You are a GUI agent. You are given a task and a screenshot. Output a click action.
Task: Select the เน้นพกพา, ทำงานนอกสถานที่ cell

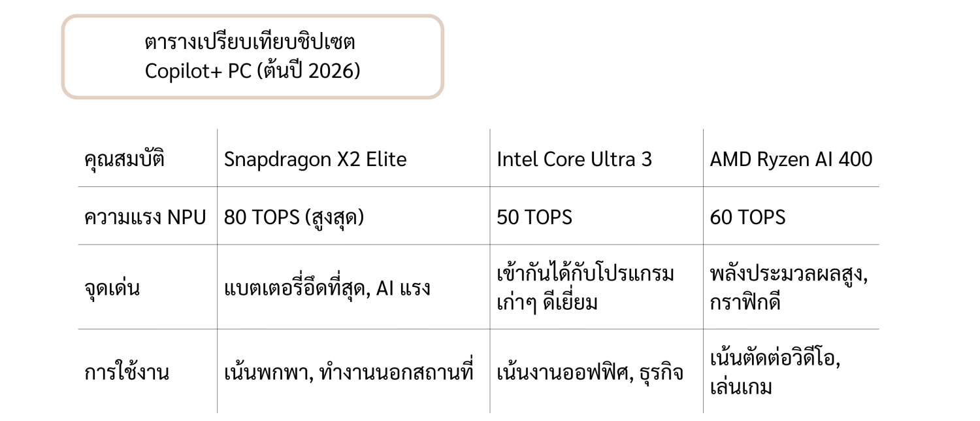348,373
